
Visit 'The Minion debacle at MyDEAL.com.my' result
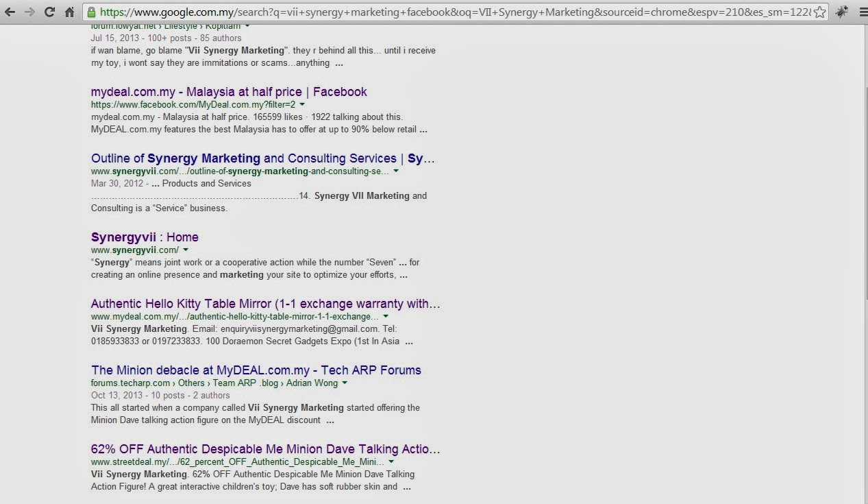tap(256, 370)
